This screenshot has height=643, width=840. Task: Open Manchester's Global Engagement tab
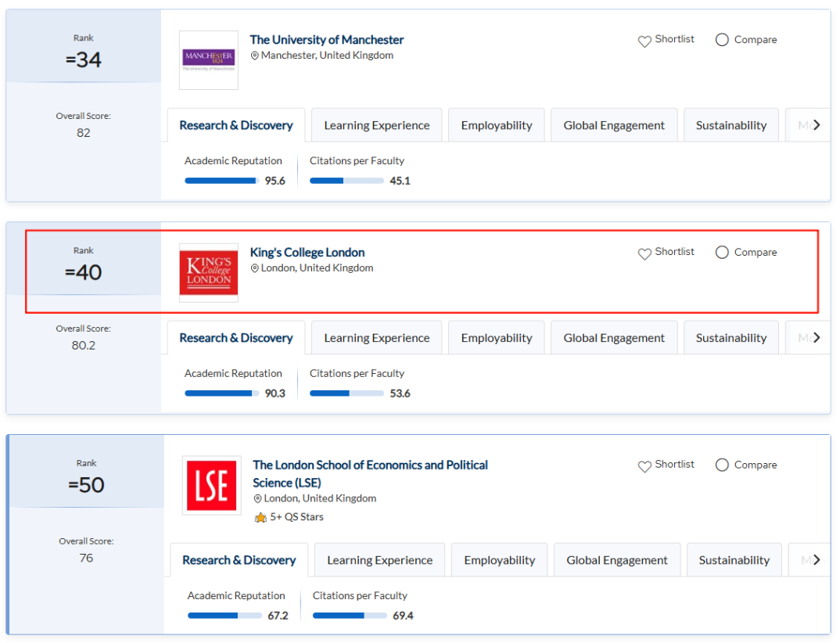614,125
